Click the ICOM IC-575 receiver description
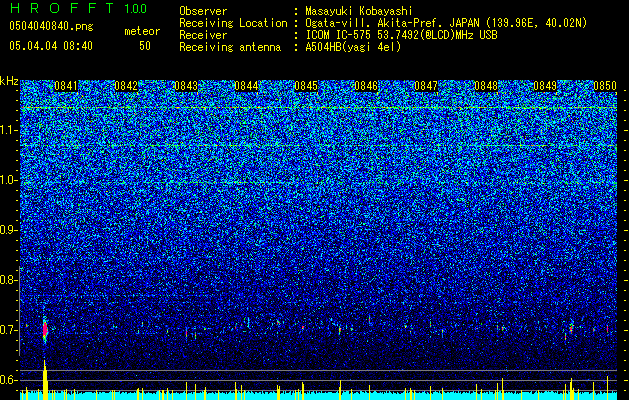629x400 pixels. click(x=401, y=35)
